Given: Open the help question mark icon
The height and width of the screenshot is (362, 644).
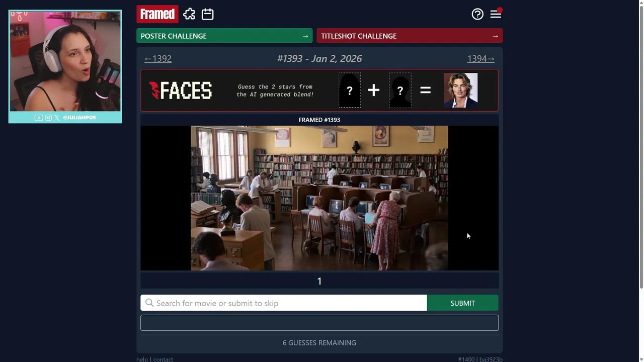Looking at the screenshot, I should click(477, 14).
